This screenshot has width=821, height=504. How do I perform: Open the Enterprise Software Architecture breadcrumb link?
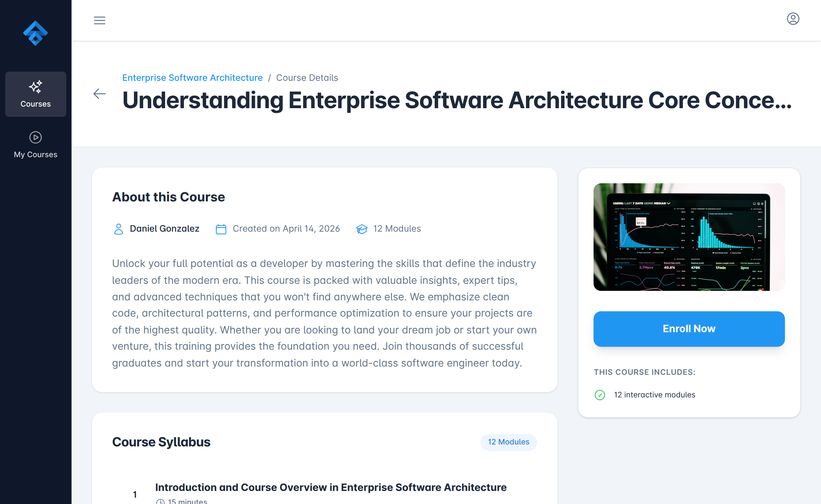pos(192,78)
